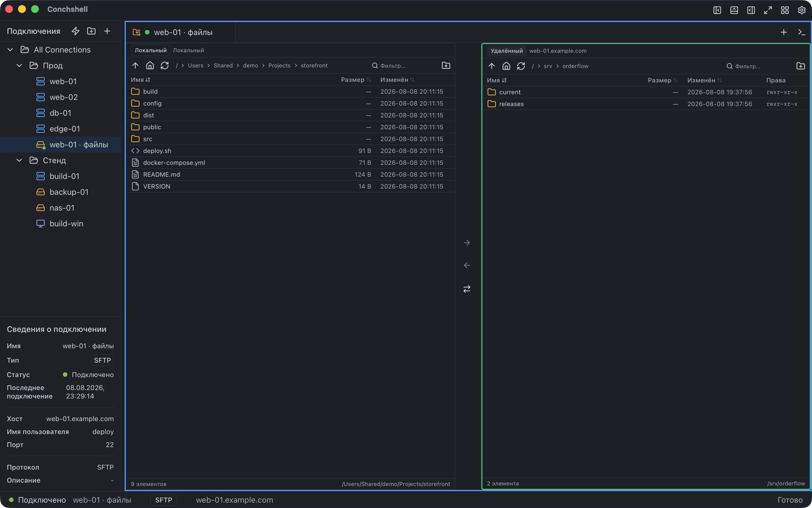Select the build folder row
This screenshot has height=508, width=812.
click(x=291, y=91)
